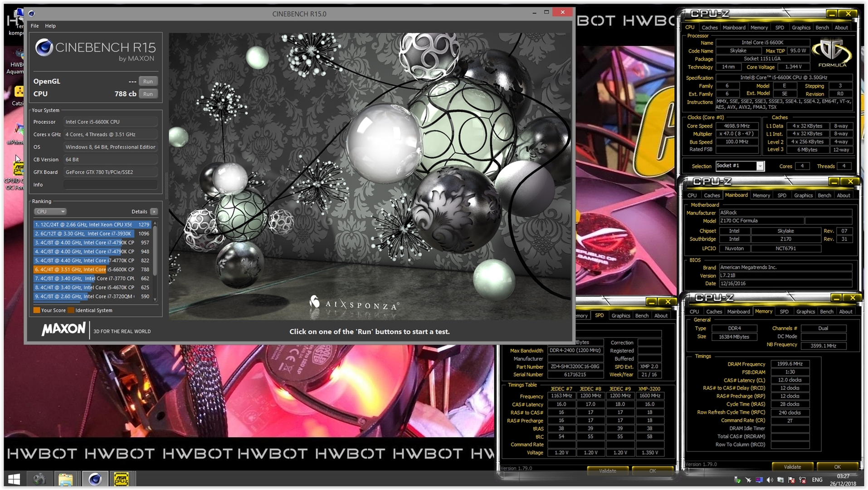Open the CPU ranking type dropdown
868x490 pixels.
[x=50, y=211]
